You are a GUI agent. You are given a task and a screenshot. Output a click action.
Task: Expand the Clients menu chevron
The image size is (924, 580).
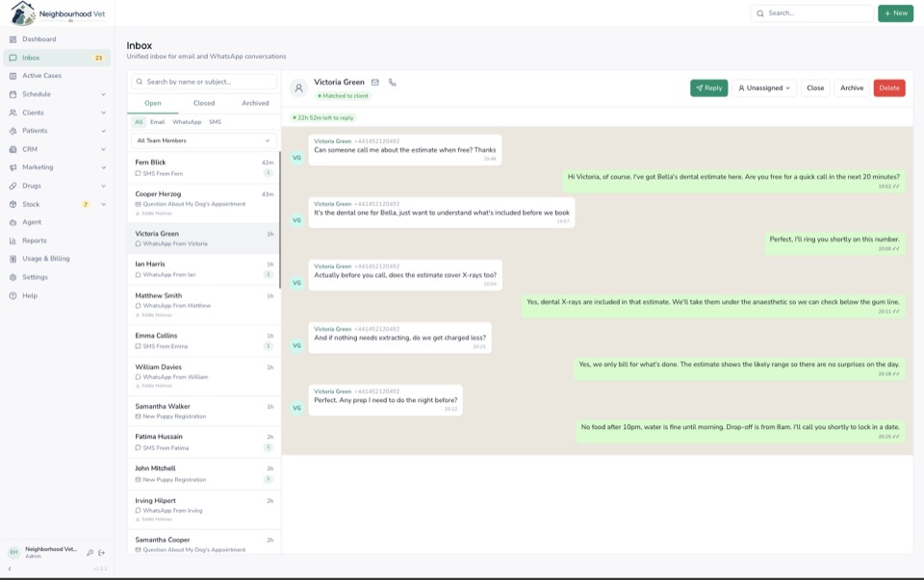pos(103,113)
